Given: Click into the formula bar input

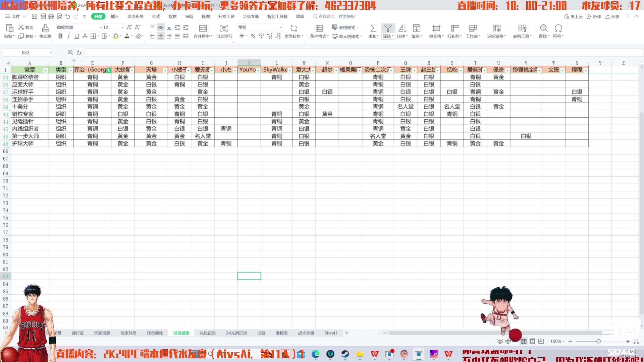Looking at the screenshot, I should point(364,53).
